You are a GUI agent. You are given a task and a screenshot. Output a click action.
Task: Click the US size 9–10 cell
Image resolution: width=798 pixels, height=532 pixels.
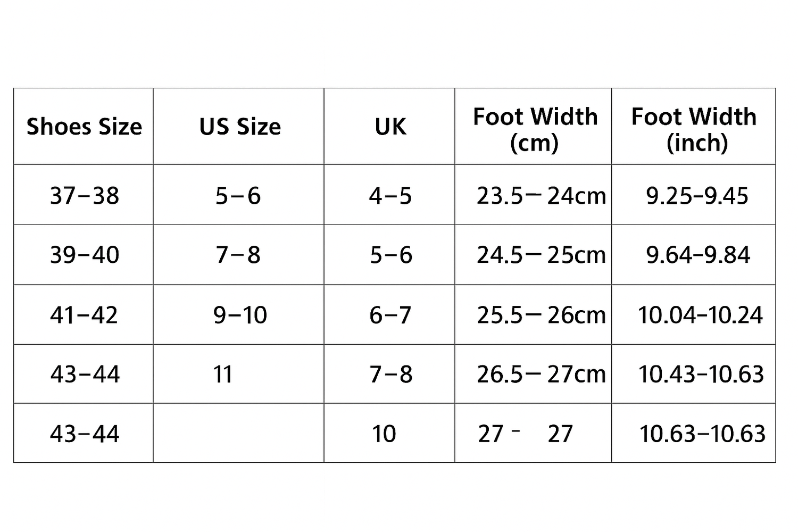pos(240,315)
